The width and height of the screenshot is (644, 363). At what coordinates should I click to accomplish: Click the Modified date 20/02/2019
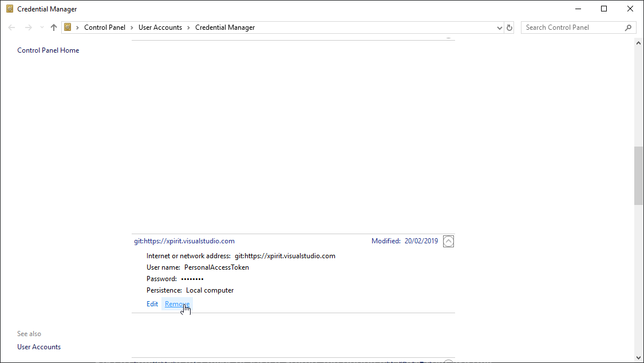click(421, 241)
